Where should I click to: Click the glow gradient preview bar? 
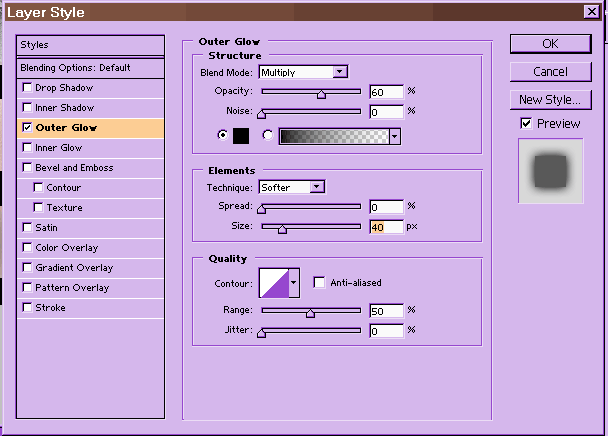[334, 136]
